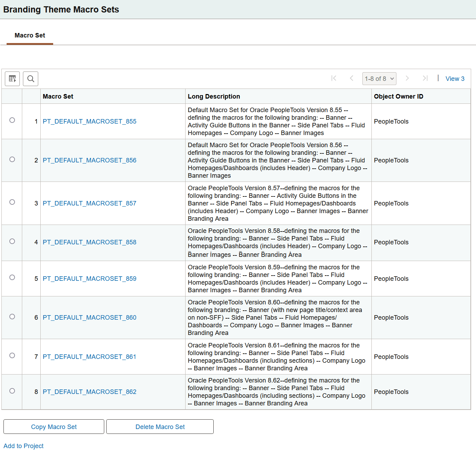Click the previous page chevron
This screenshot has height=454, width=476.
352,78
